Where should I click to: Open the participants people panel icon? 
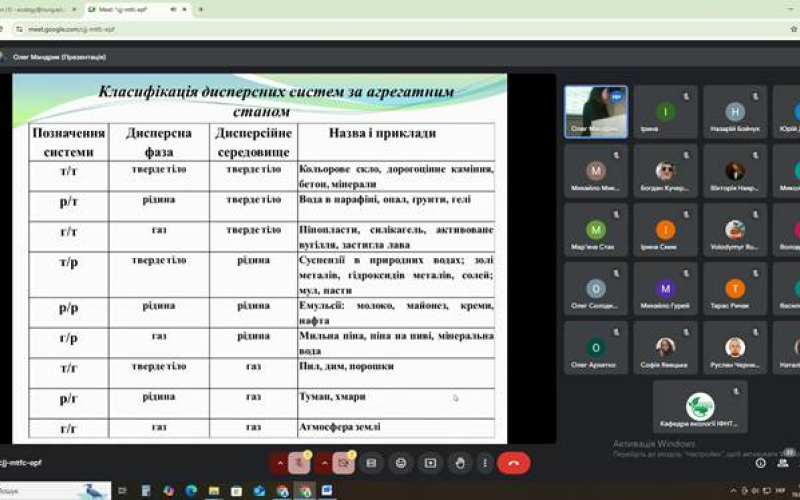click(x=783, y=463)
